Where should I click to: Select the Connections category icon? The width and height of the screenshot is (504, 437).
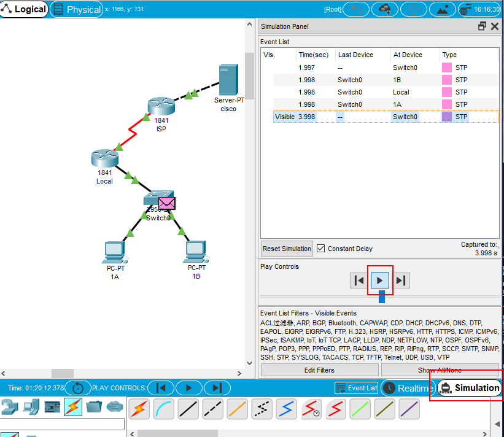point(74,406)
